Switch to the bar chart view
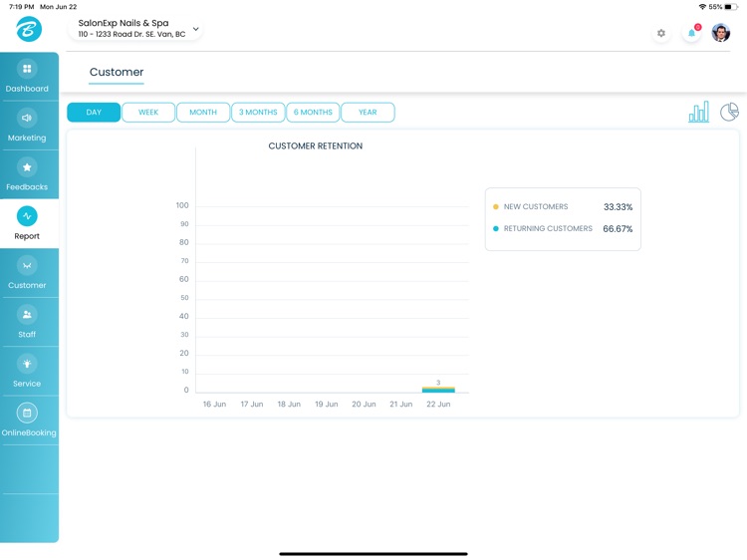This screenshot has height=560, width=747. click(698, 112)
